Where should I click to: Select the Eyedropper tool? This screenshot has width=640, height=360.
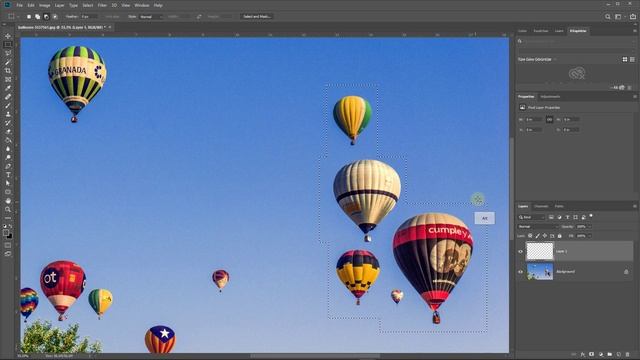point(8,88)
